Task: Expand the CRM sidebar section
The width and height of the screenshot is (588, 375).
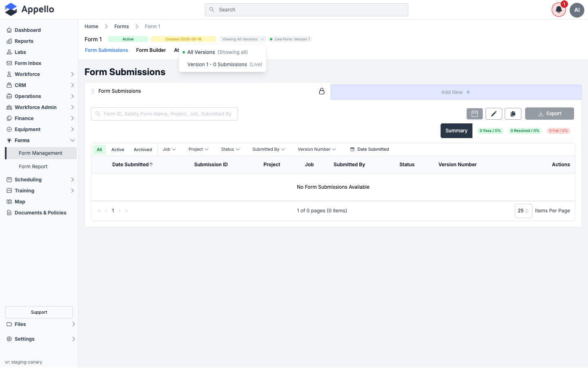Action: 40,85
